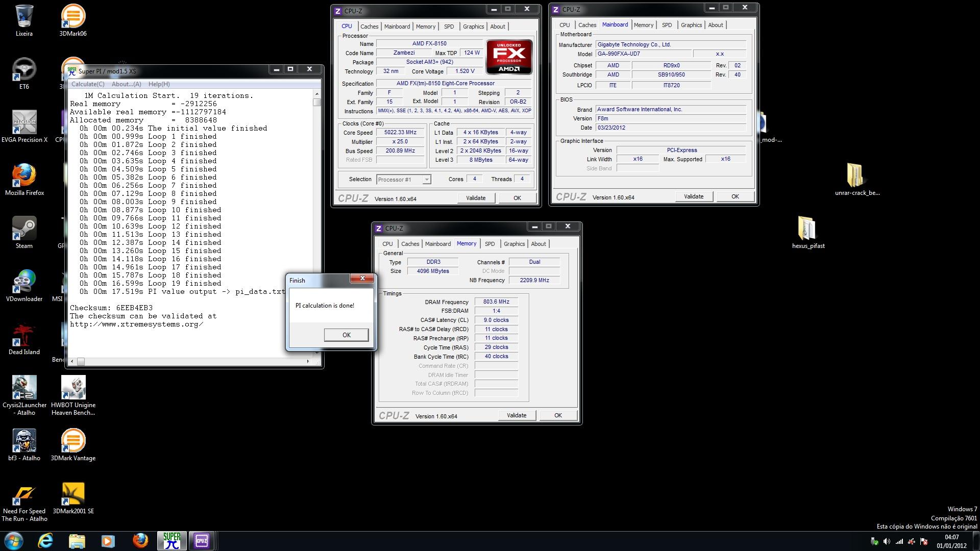Image resolution: width=980 pixels, height=551 pixels.
Task: Open Graphics tab in Memory CPU-Z window
Action: (514, 244)
